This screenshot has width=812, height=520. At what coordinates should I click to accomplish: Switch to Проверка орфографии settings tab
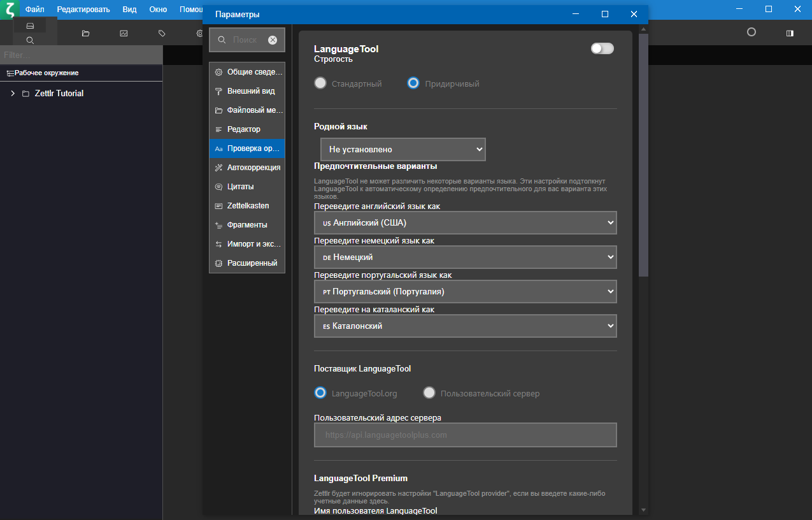(247, 148)
